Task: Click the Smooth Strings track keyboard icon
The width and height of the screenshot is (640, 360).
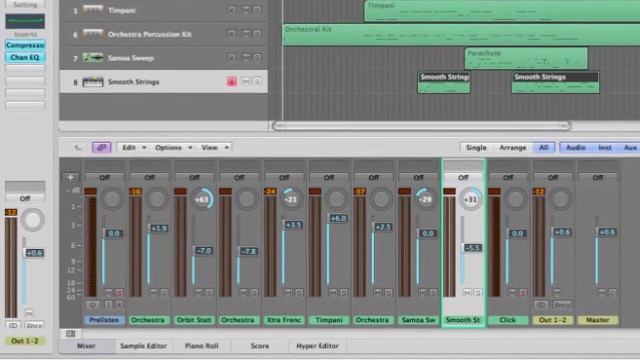Action: point(93,82)
